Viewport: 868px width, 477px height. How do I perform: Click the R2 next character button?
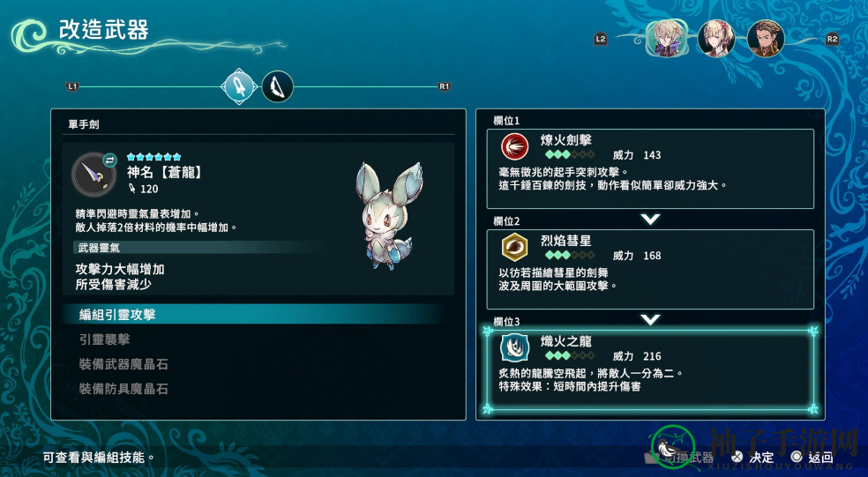point(832,39)
